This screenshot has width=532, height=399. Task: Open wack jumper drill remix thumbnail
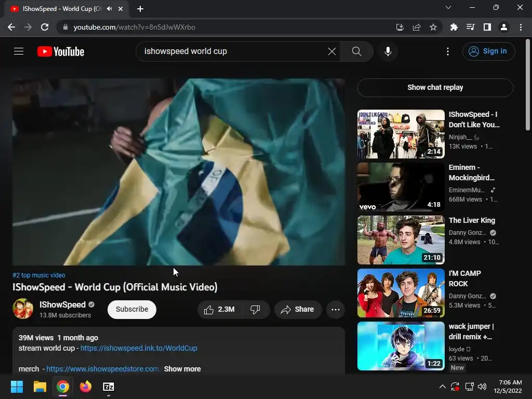tap(401, 345)
